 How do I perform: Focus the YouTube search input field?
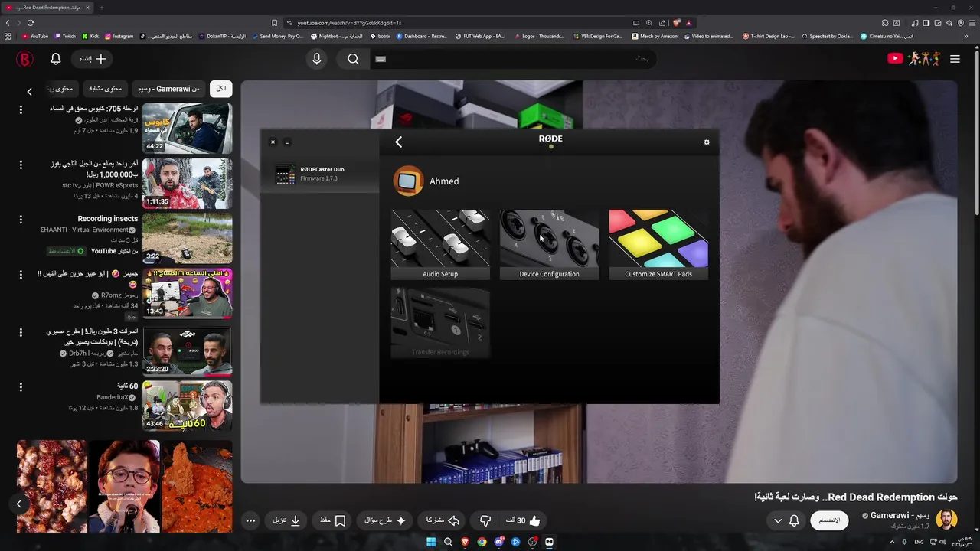pos(513,59)
